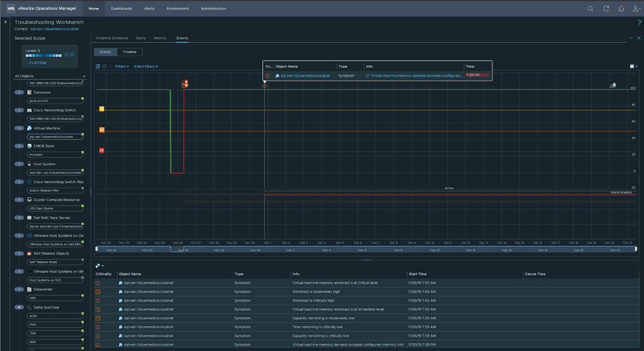Open the Alerts top menu

(149, 8)
